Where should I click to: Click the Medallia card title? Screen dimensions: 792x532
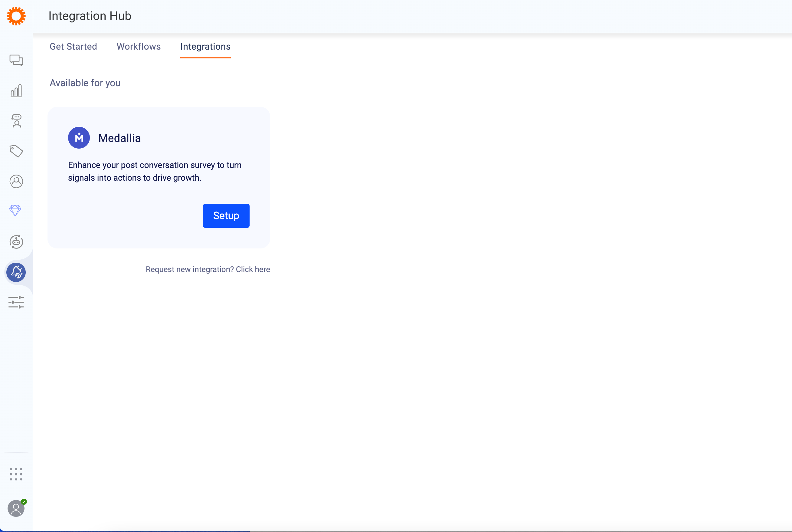119,138
